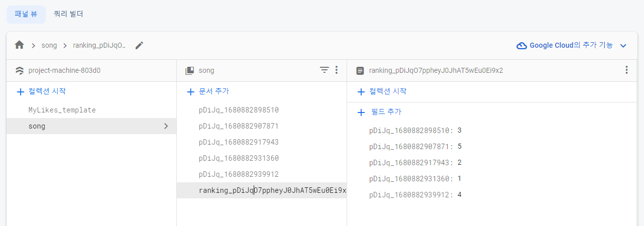Viewport: 644px width, 226px height.
Task: Switch to the 패널 뷰 tab
Action: pos(26,14)
